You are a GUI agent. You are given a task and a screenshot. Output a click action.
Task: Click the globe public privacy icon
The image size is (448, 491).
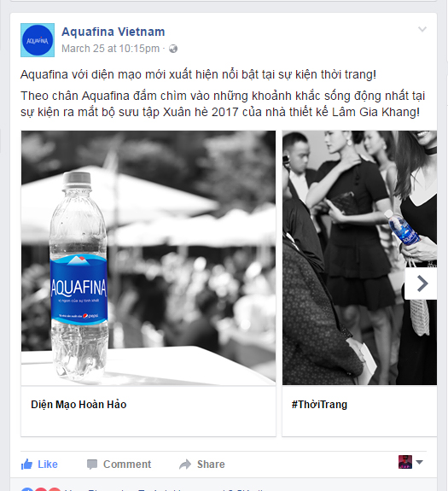pyautogui.click(x=173, y=49)
